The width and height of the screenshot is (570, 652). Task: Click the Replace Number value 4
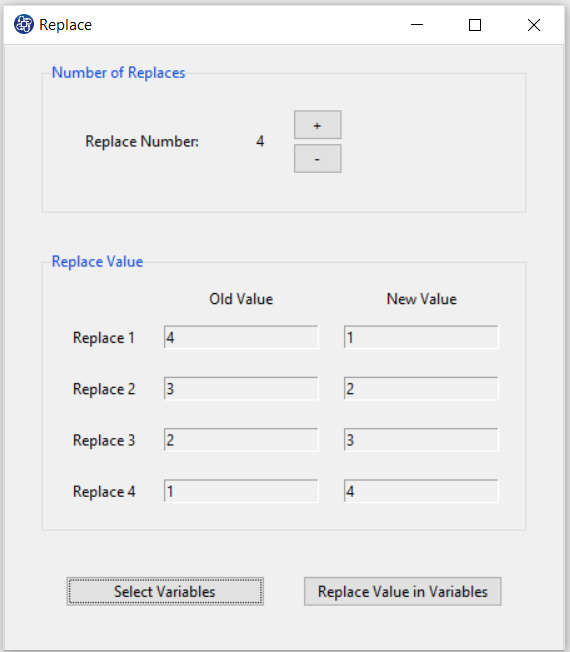coord(260,141)
